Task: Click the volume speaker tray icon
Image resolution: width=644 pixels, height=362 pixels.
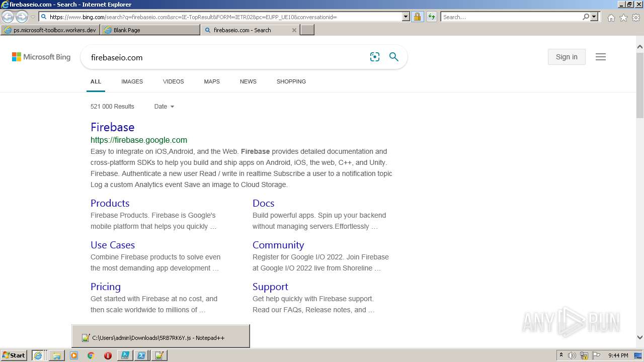Action: pos(572,355)
